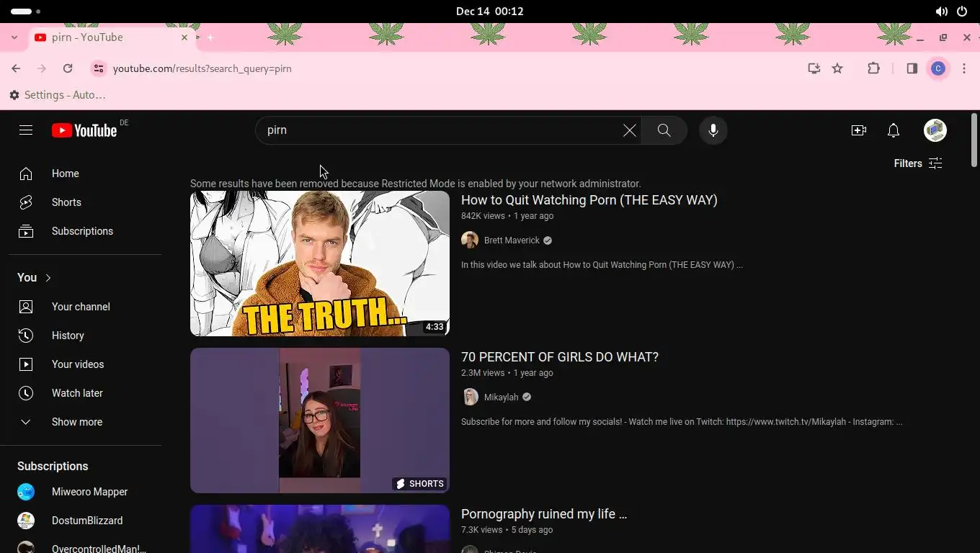The width and height of the screenshot is (980, 553).
Task: Open search Filters
Action: point(918,163)
